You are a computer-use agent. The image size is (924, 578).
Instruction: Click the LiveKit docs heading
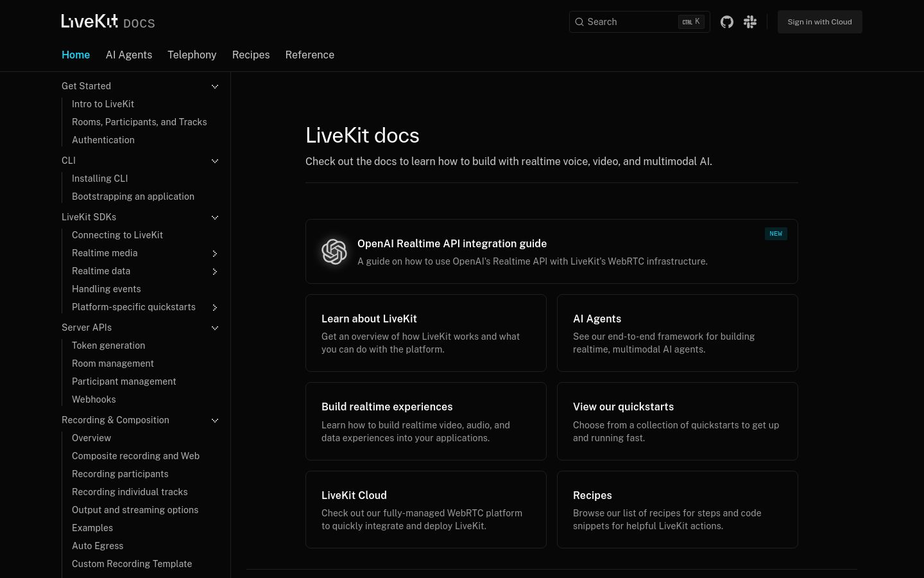tap(363, 136)
